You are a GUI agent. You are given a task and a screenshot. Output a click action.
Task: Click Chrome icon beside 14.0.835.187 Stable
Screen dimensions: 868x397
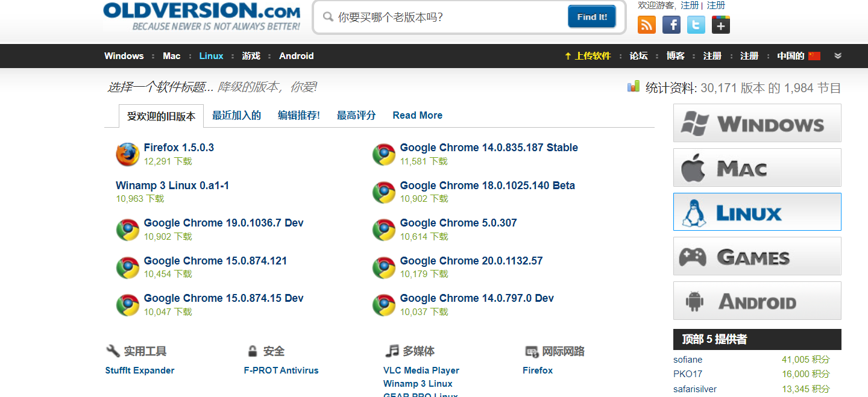coord(384,154)
